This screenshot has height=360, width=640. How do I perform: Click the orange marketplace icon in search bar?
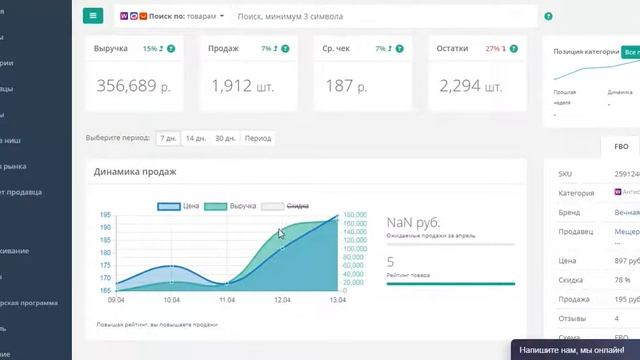click(143, 16)
